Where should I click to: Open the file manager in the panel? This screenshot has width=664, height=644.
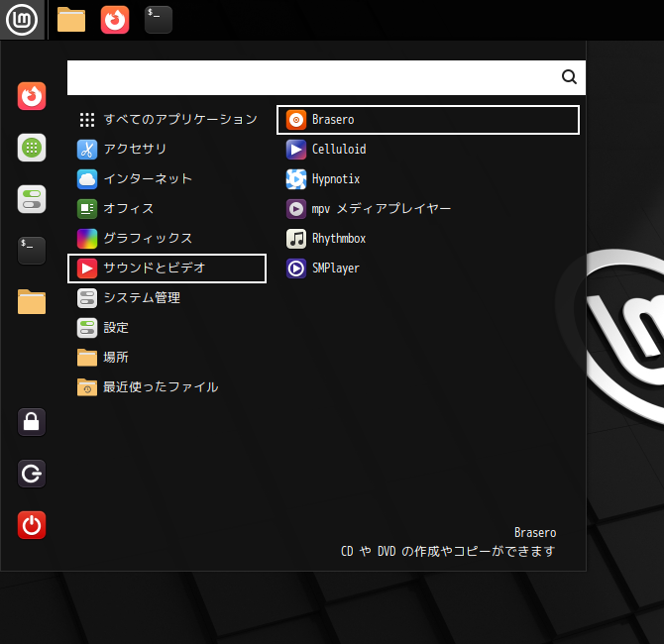coord(71,20)
